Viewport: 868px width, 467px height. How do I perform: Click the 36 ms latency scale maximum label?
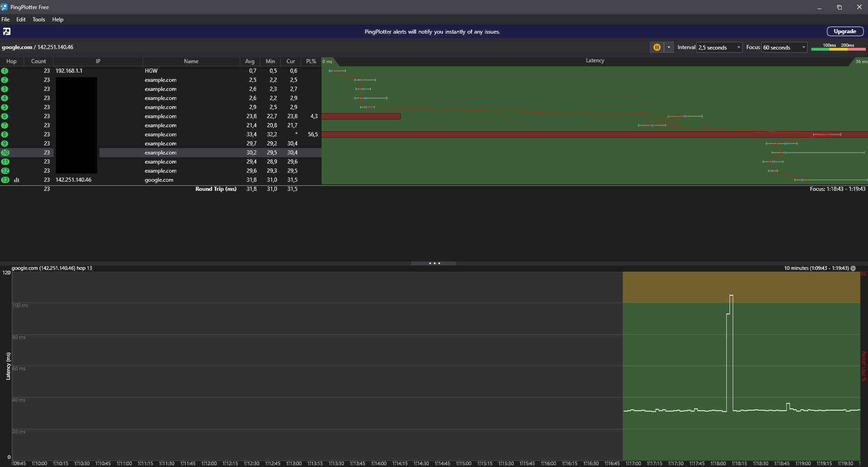(x=861, y=62)
